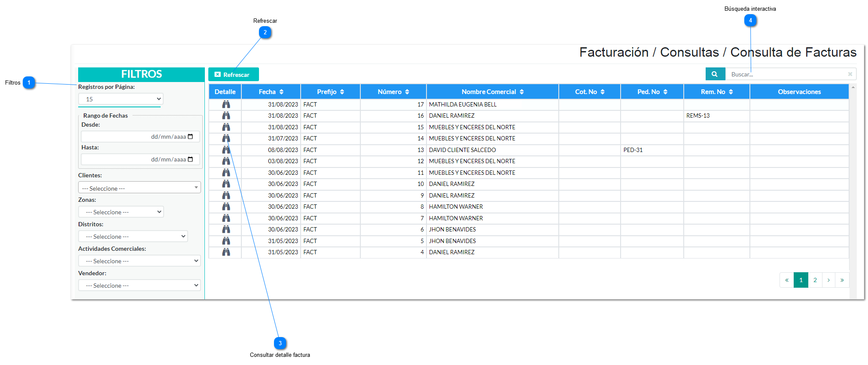Open Registros por Página dropdown
Image resolution: width=868 pixels, height=365 pixels.
(121, 99)
